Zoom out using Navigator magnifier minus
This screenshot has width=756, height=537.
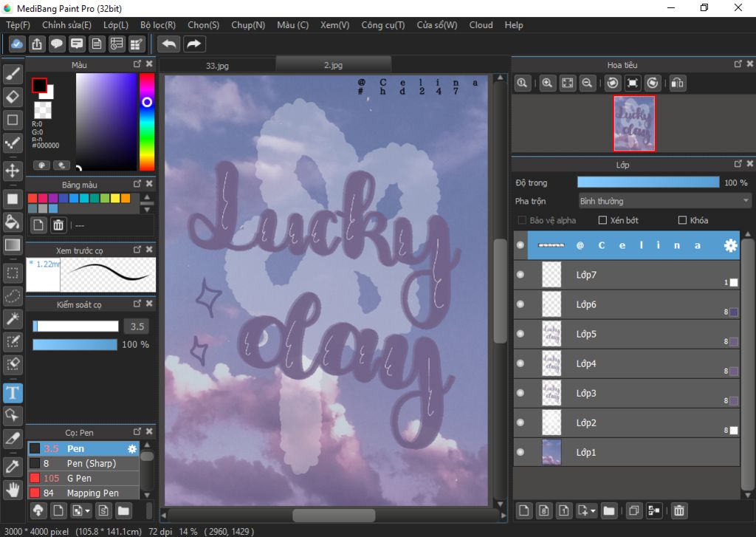click(x=587, y=83)
